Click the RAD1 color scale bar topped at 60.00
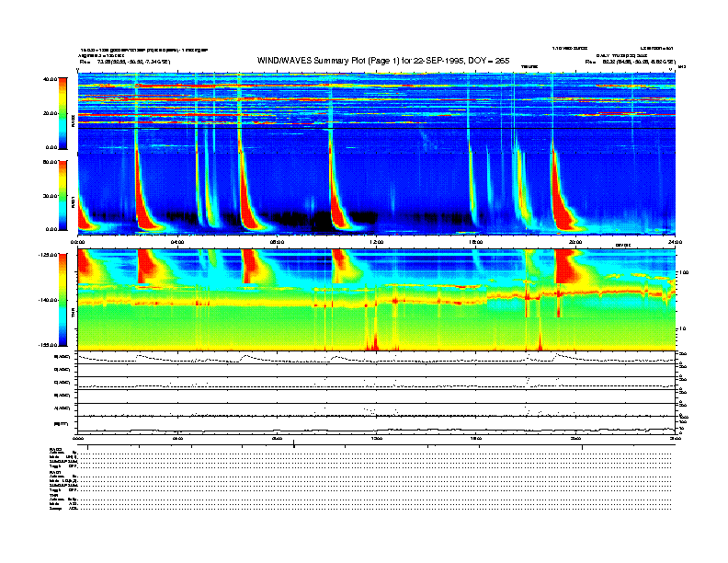The image size is (728, 563). click(63, 195)
